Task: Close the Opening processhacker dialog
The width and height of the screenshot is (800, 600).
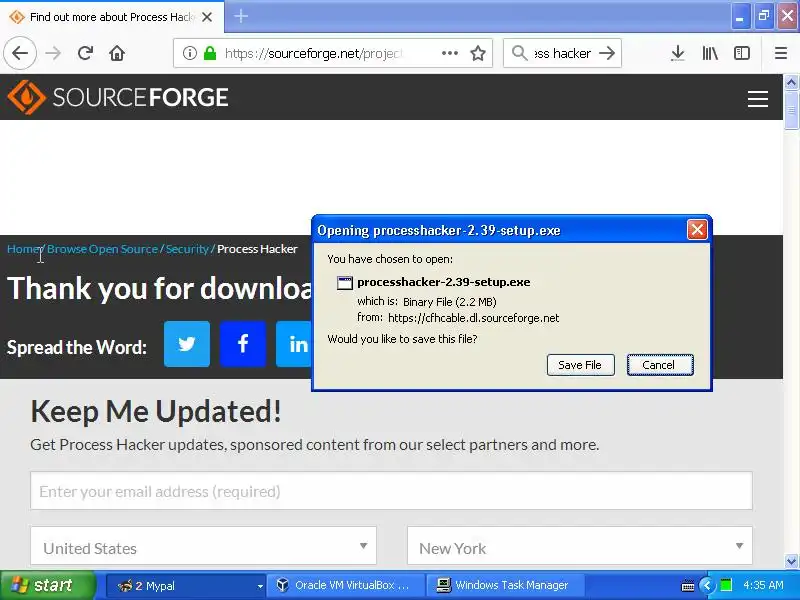Action: pyautogui.click(x=697, y=230)
